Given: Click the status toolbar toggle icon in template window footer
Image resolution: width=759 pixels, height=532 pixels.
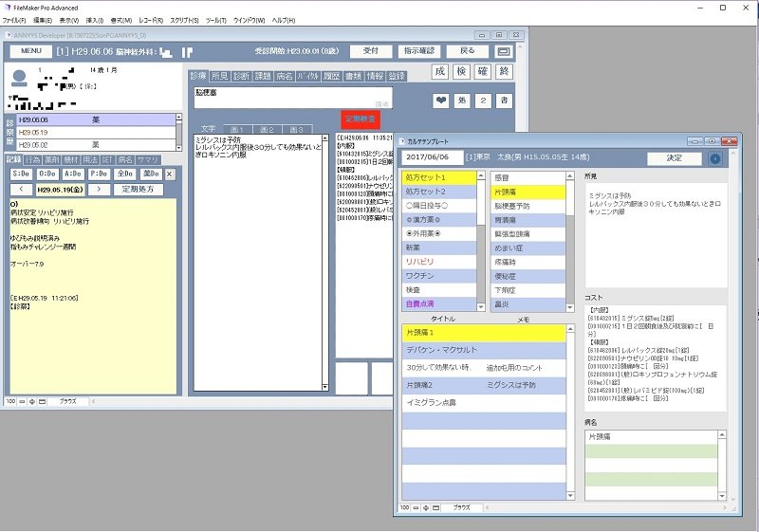Looking at the screenshot, I should pyautogui.click(x=436, y=508).
